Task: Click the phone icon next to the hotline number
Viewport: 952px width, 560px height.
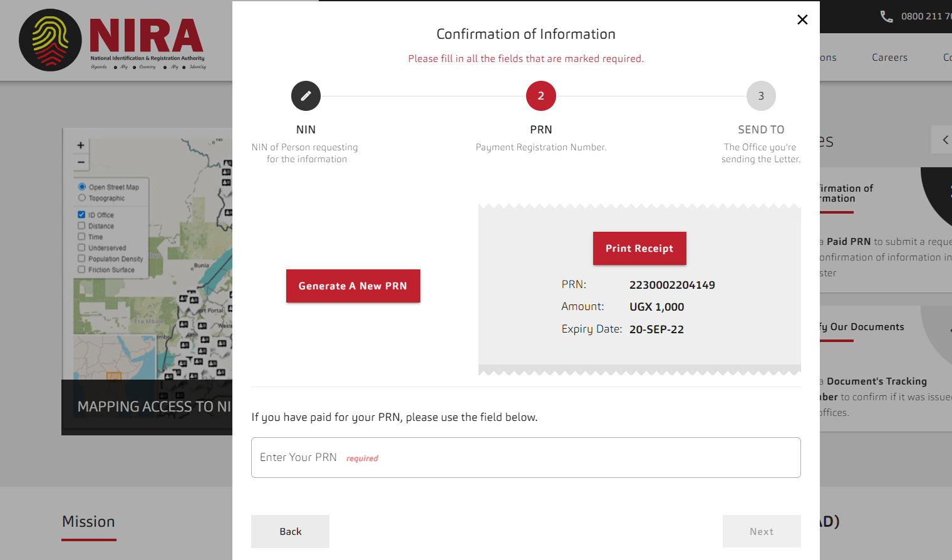Action: pyautogui.click(x=886, y=16)
